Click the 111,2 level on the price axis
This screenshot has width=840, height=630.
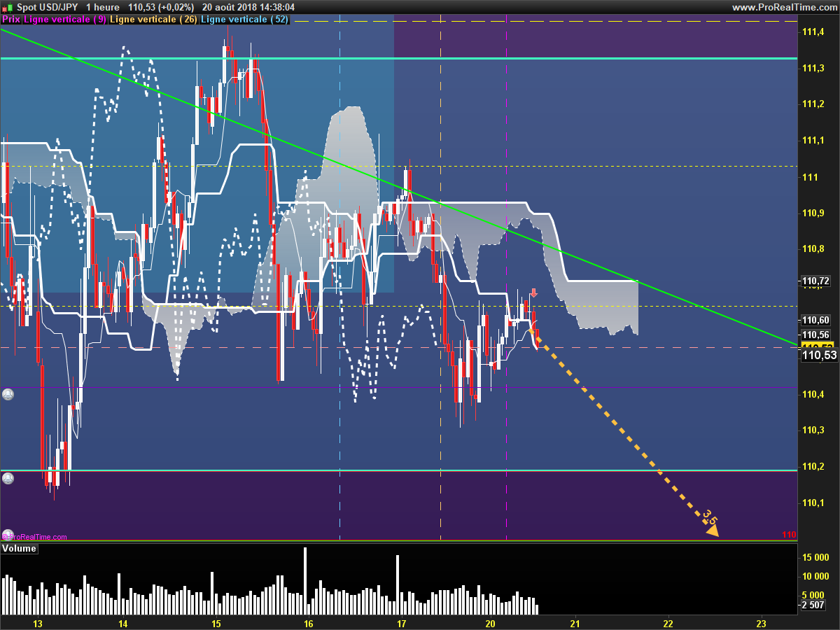pos(813,104)
